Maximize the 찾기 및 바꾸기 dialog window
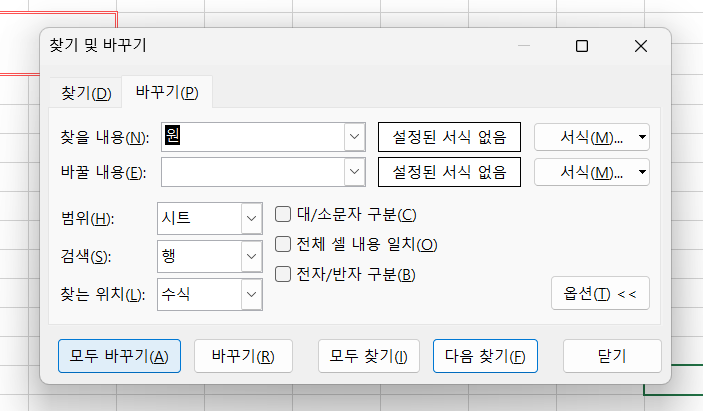The height and width of the screenshot is (411, 703). (x=582, y=46)
